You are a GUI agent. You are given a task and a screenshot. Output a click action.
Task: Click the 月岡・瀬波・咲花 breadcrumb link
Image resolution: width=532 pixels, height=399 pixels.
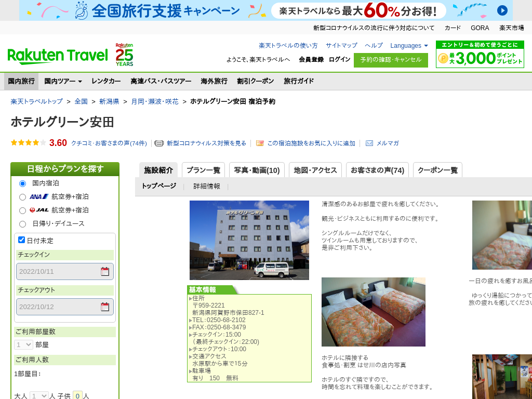pyautogui.click(x=155, y=101)
